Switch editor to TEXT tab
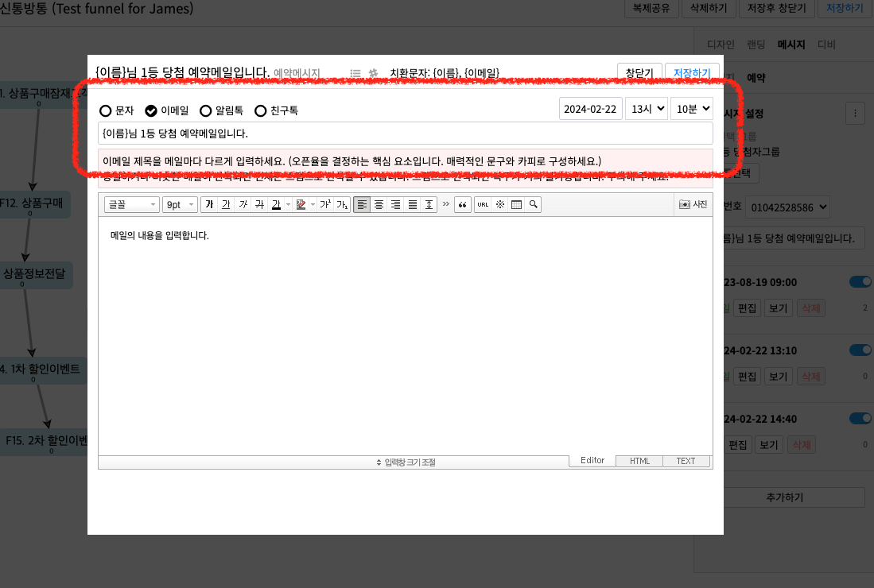874x588 pixels. coord(686,461)
